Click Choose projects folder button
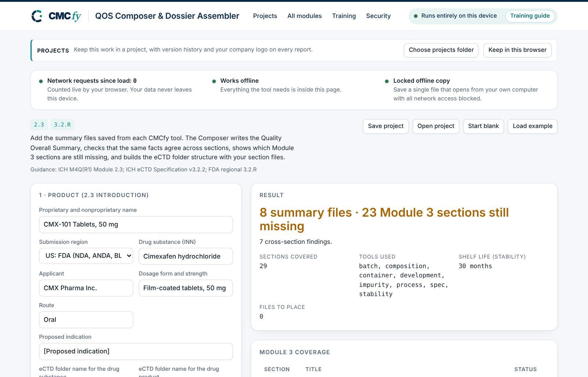The height and width of the screenshot is (377, 588). point(441,50)
